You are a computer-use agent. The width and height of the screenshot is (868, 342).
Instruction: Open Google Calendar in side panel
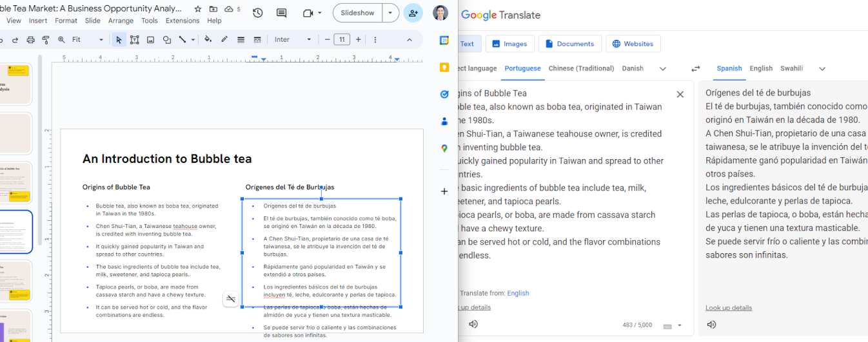[444, 40]
